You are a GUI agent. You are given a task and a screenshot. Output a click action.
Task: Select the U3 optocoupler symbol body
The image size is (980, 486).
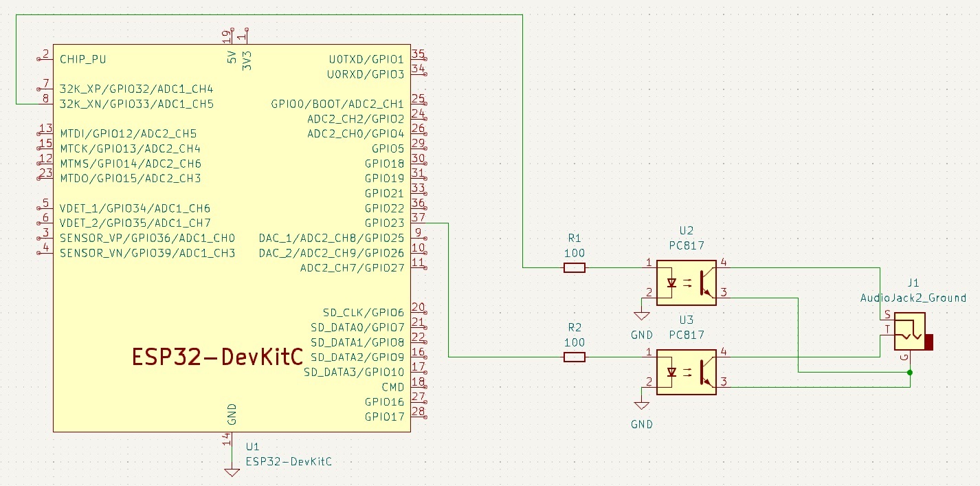click(687, 372)
